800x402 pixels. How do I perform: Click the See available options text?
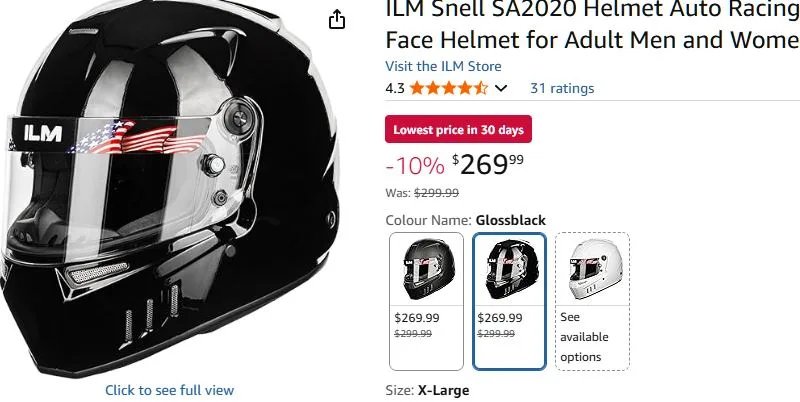[x=584, y=337]
